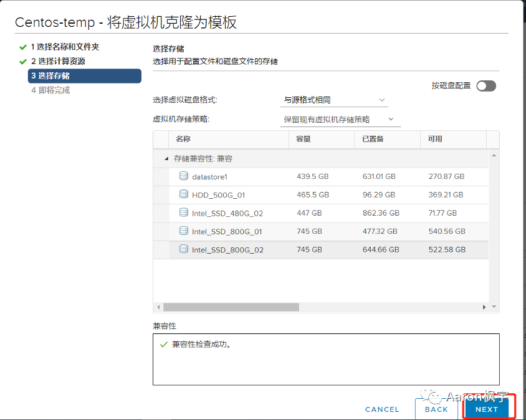Click the green check beside step 1
Viewport: 526px width, 420px height.
click(23, 47)
